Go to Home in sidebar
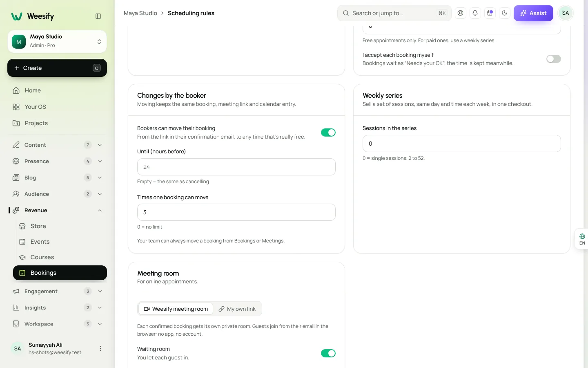Image resolution: width=588 pixels, height=368 pixels. tap(57, 90)
